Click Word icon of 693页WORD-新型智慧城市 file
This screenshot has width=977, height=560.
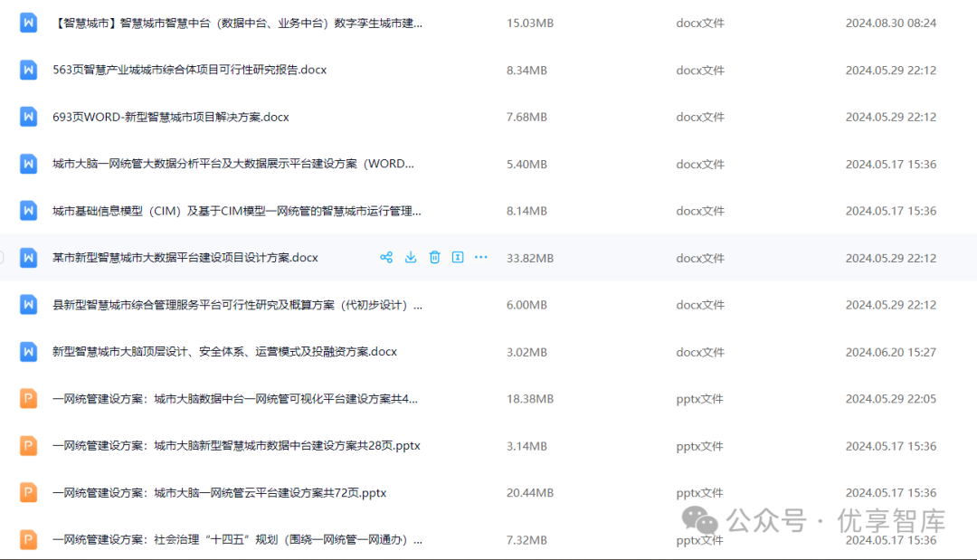[x=29, y=117]
